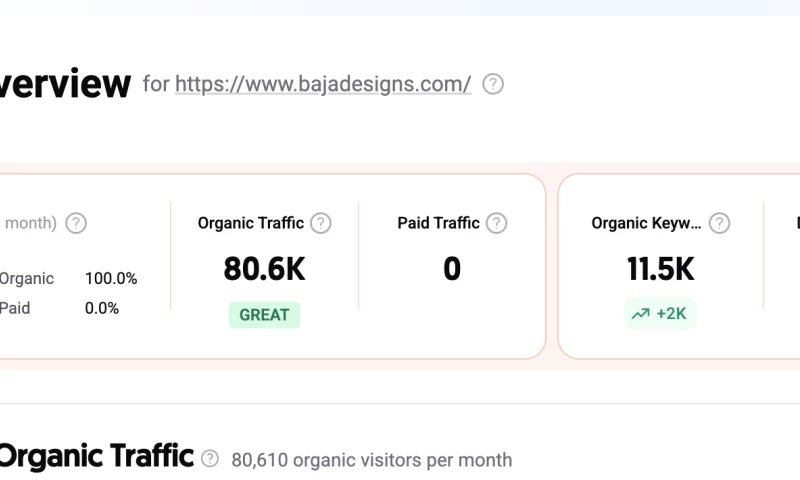
Task: Click the trending-up arrow icon beside +2K
Action: coord(640,313)
